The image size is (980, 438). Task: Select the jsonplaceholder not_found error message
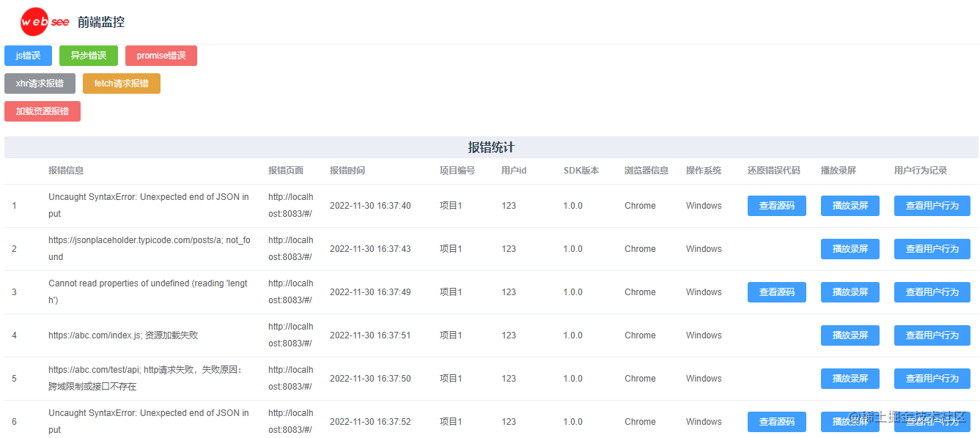(x=150, y=249)
